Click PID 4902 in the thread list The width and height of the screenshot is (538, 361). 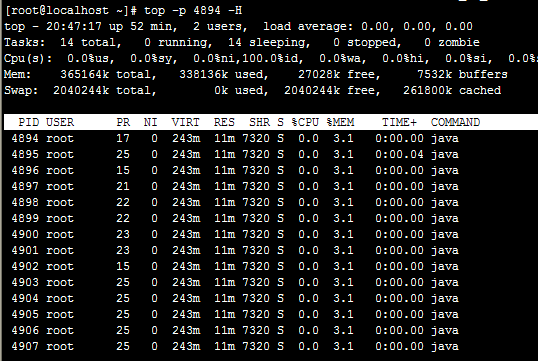click(x=25, y=267)
